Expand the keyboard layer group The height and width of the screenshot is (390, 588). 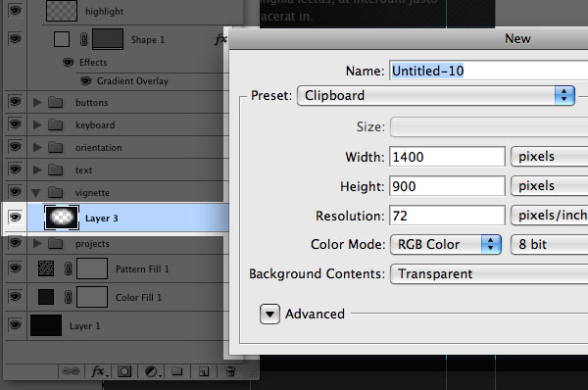(x=37, y=124)
